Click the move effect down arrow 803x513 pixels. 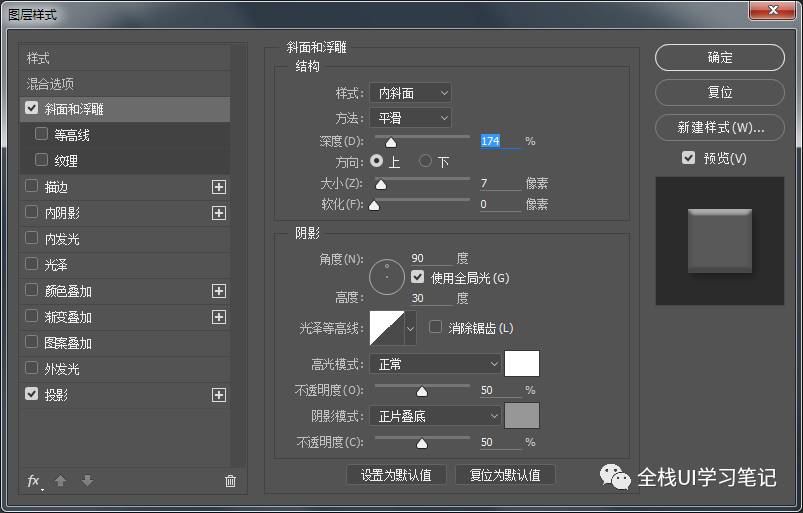pos(87,480)
